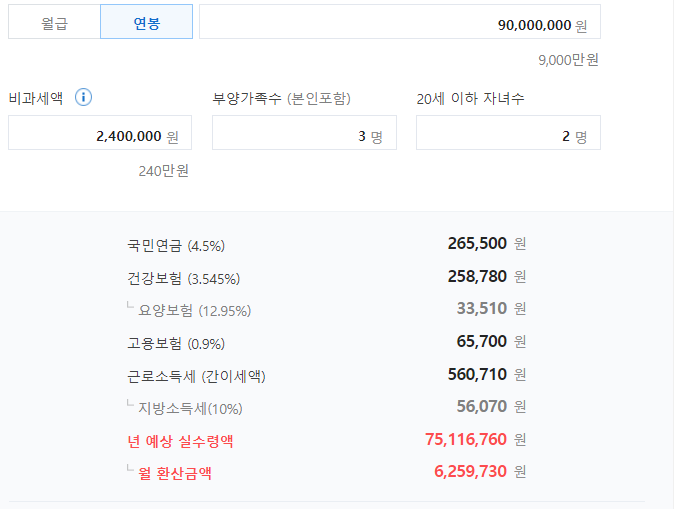Click the red 년 예상 실수령액 label
The width and height of the screenshot is (695, 509).
(180, 441)
